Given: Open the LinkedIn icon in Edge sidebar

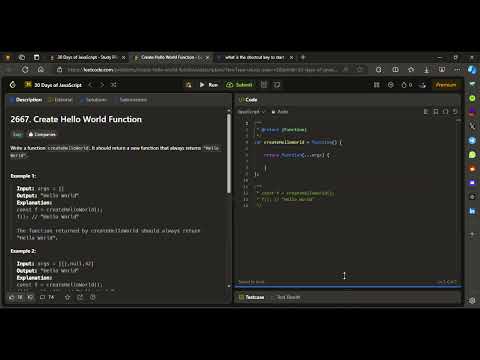Looking at the screenshot, I should pyautogui.click(x=472, y=211).
